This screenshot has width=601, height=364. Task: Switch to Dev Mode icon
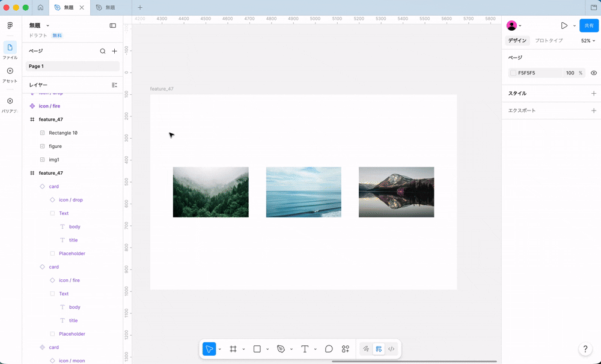(x=391, y=348)
